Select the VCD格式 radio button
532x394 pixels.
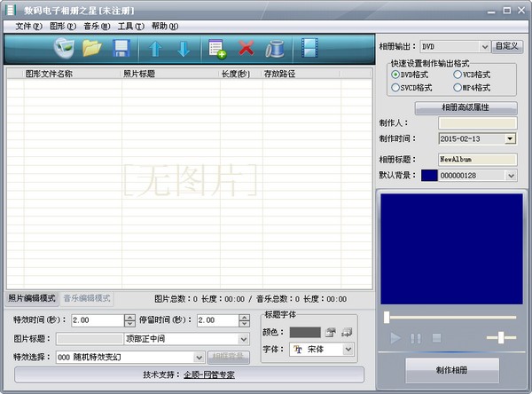coord(472,75)
